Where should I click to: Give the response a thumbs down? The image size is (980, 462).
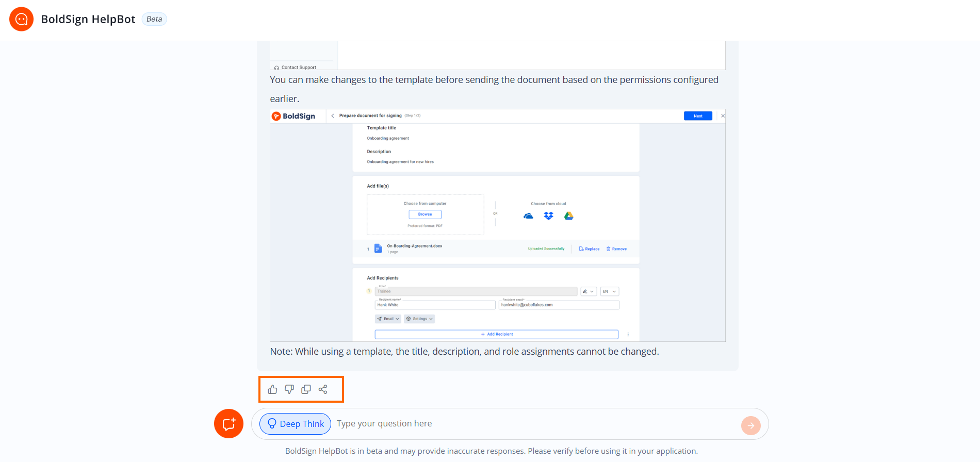(x=289, y=389)
